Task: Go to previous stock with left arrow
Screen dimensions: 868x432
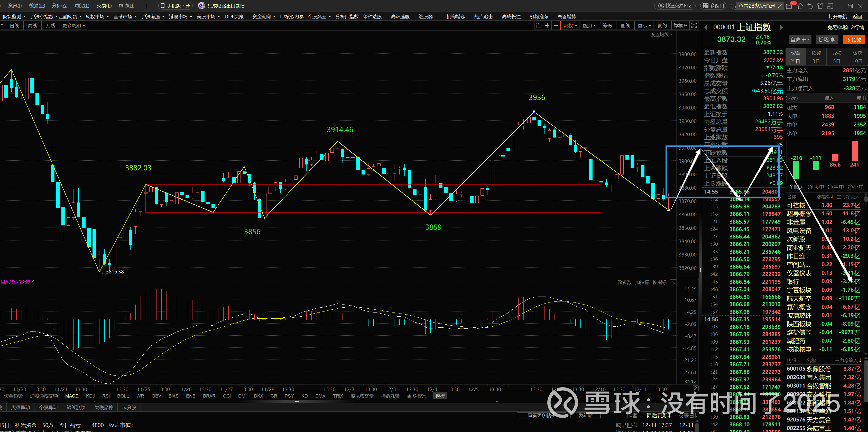Action: click(x=706, y=27)
